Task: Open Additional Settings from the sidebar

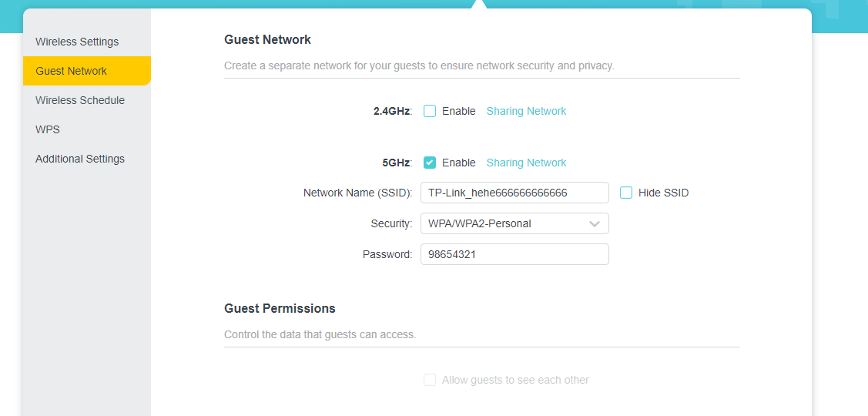Action: pos(80,159)
